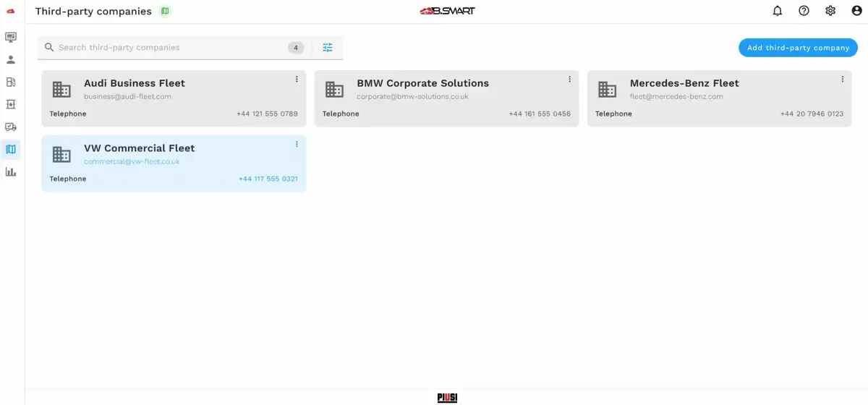Open the tank sidebar icon
This screenshot has height=405, width=868.
tap(11, 104)
